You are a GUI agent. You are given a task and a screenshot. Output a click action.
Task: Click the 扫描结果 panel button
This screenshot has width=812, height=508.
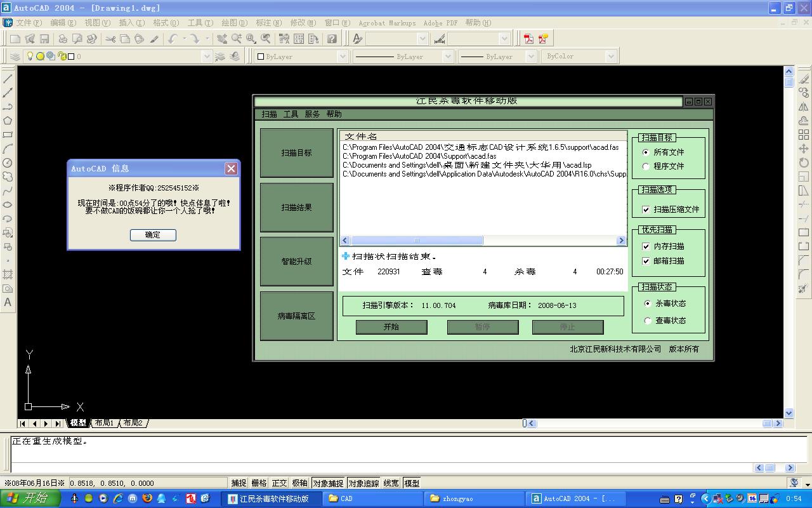pyautogui.click(x=297, y=208)
